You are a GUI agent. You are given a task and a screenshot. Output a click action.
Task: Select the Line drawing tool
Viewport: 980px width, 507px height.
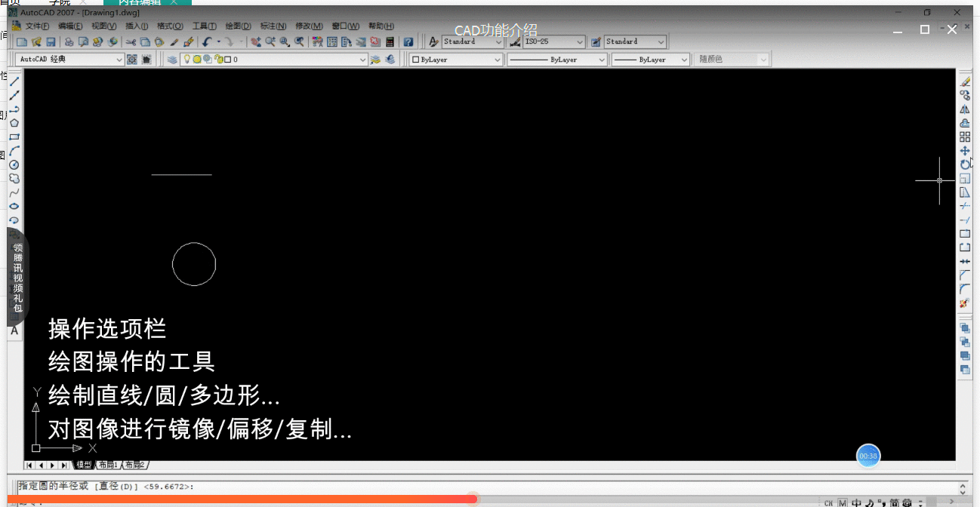(14, 81)
